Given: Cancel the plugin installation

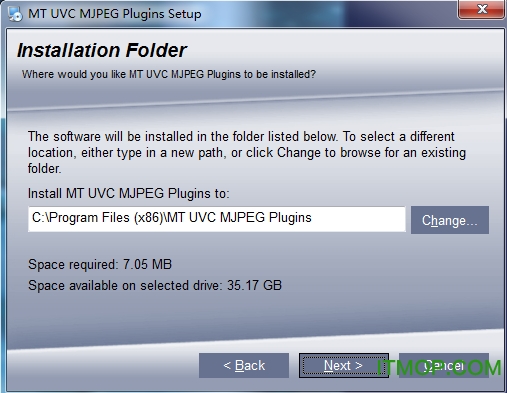Looking at the screenshot, I should pyautogui.click(x=444, y=365).
